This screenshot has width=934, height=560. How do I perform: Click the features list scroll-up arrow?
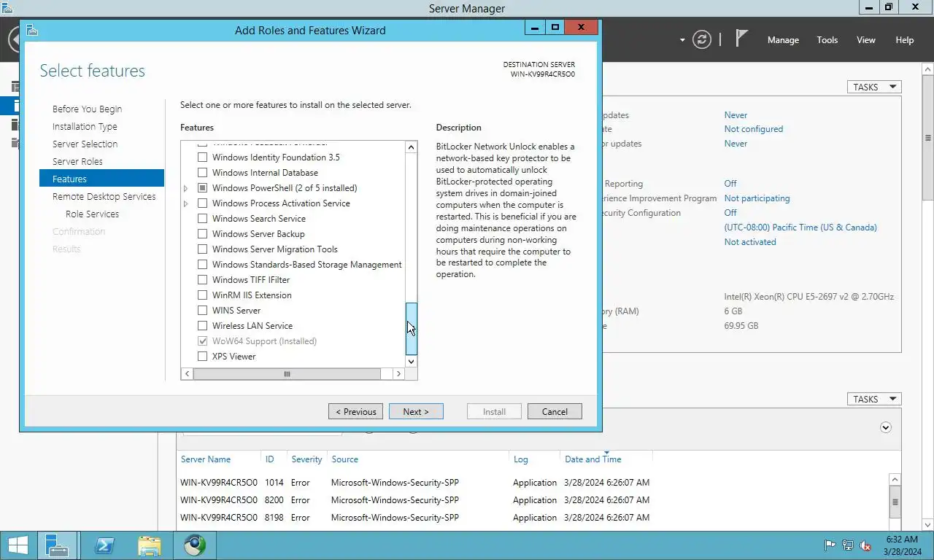[x=411, y=147]
